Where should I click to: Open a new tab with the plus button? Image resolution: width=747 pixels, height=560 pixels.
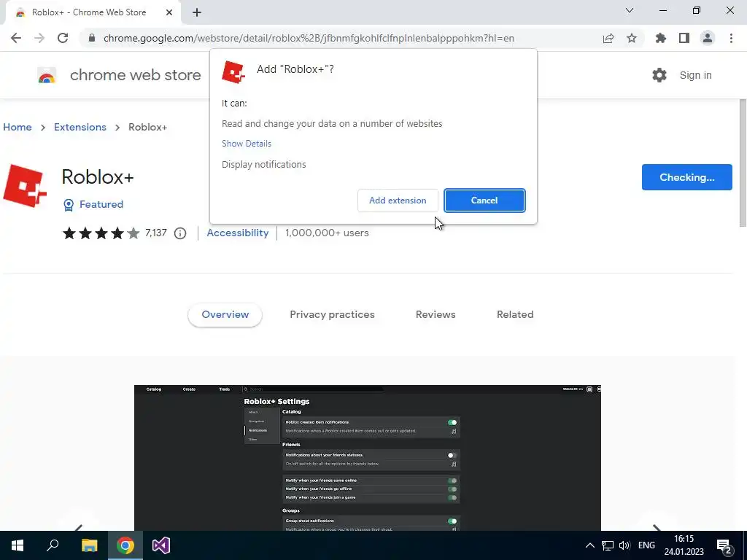(x=197, y=12)
